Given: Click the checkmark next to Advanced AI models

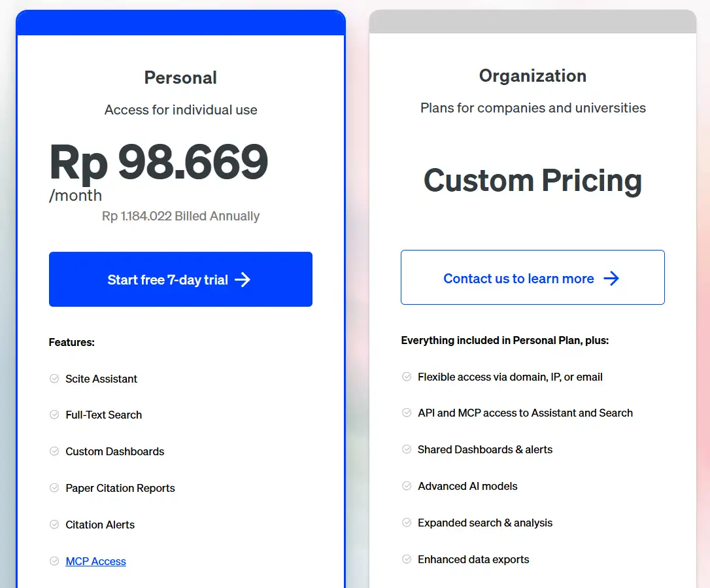Looking at the screenshot, I should 407,486.
